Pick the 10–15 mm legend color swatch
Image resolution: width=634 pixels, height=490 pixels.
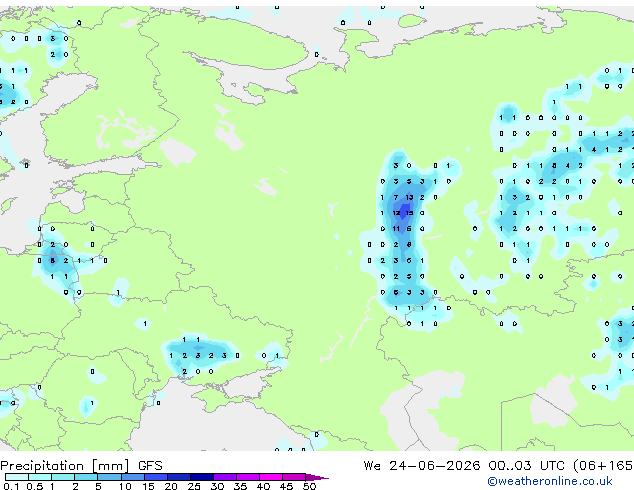point(132,477)
